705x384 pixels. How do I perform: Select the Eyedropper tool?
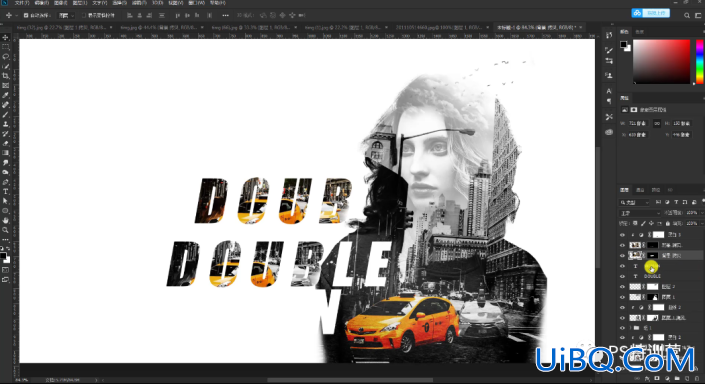5,95
